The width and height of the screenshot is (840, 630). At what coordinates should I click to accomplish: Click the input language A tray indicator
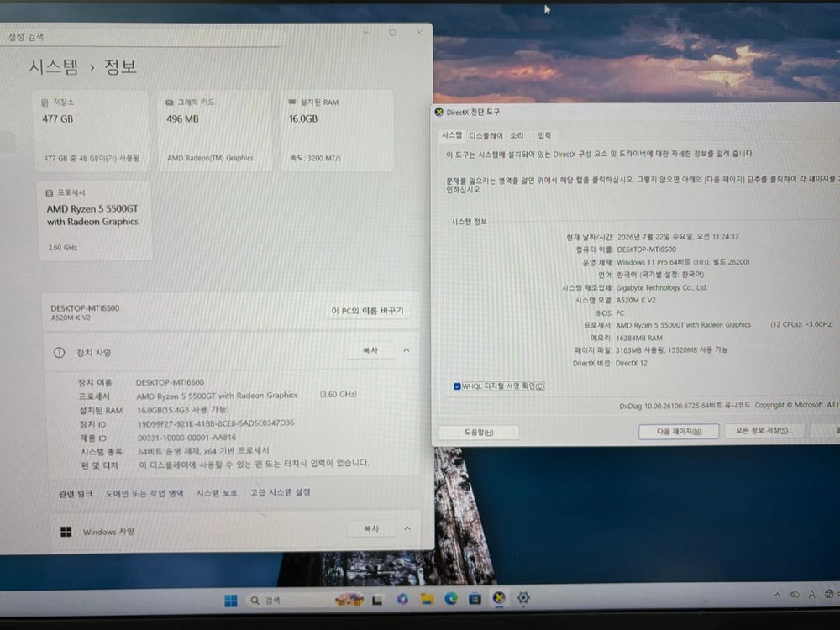pyautogui.click(x=812, y=594)
